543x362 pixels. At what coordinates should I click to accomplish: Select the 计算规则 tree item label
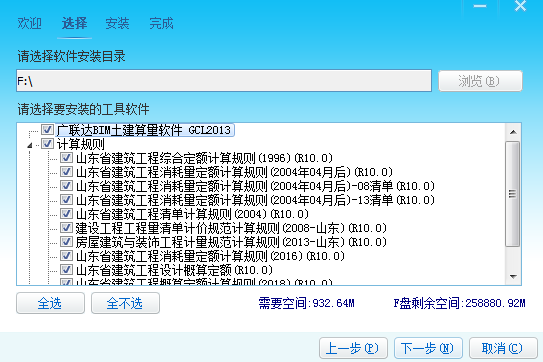[x=80, y=144]
